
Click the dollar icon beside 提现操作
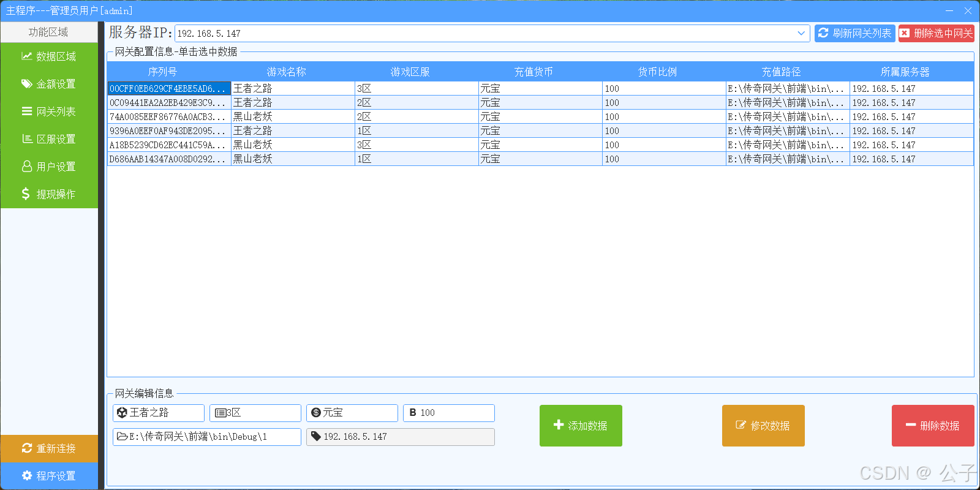coord(26,194)
